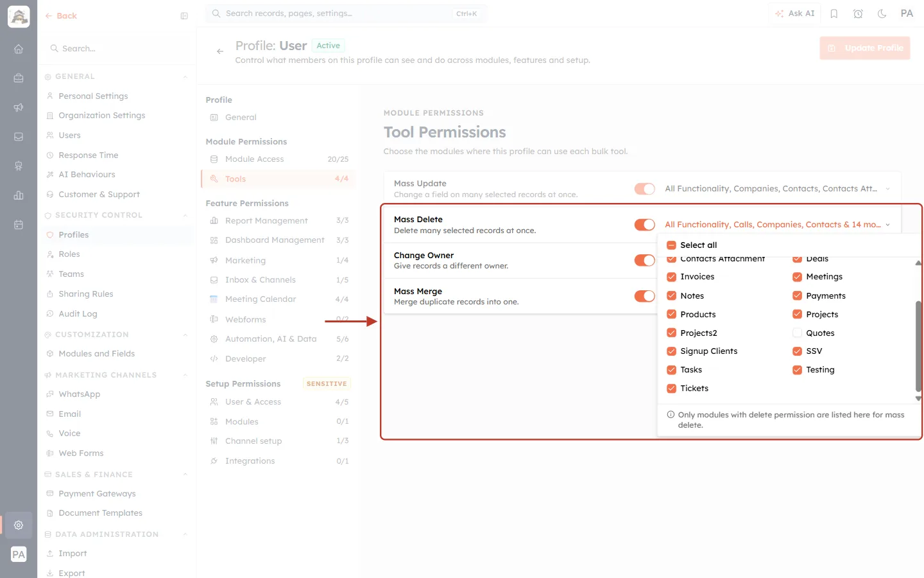Open Report Management feature permissions
Image resolution: width=924 pixels, height=578 pixels.
coord(278,220)
